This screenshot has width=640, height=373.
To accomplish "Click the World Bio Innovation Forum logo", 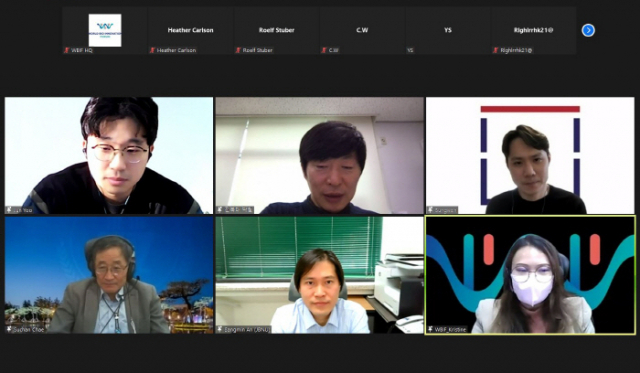I will 105,30.
